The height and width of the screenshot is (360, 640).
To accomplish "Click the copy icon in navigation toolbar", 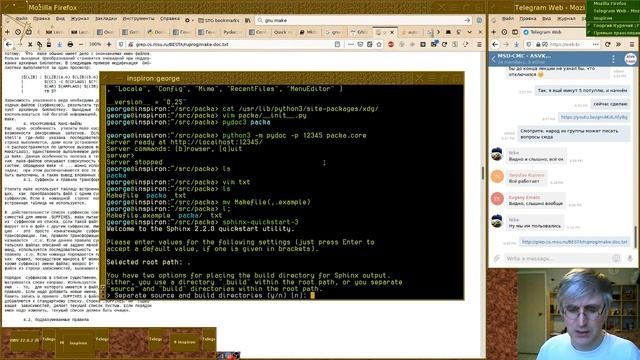I will point(40,44).
